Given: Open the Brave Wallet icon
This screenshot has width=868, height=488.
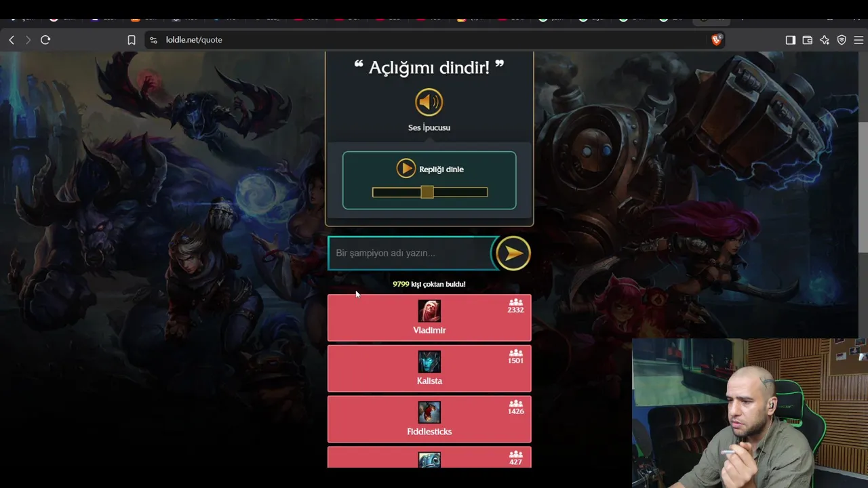Looking at the screenshot, I should point(808,40).
